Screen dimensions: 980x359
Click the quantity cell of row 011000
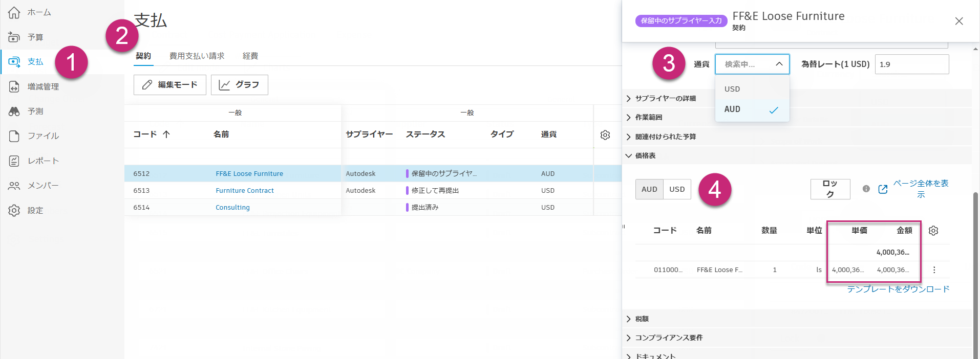775,270
